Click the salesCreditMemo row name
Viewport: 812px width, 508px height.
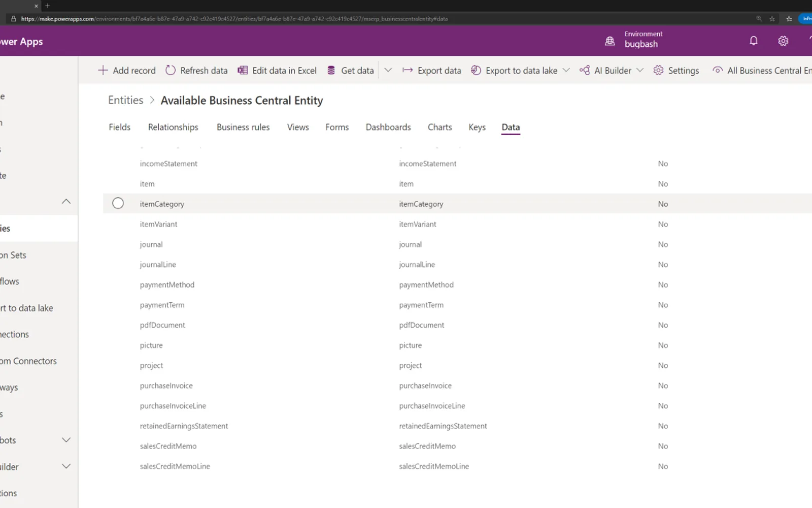(x=168, y=446)
